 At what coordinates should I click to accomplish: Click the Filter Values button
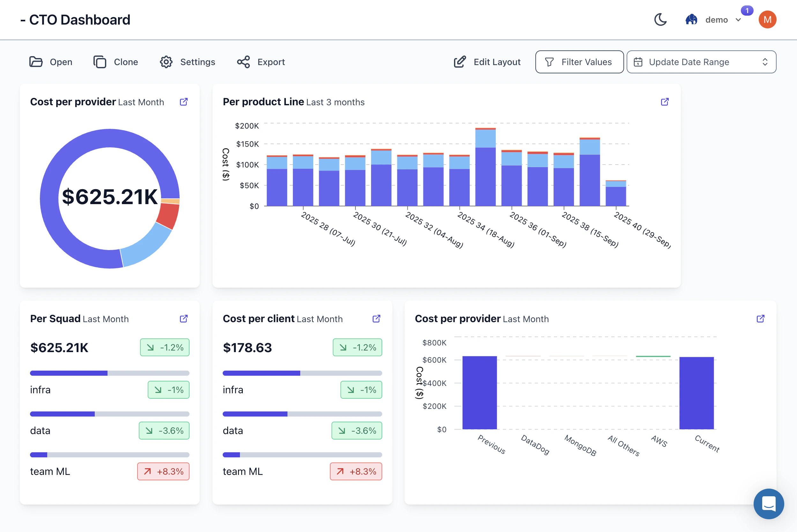579,62
